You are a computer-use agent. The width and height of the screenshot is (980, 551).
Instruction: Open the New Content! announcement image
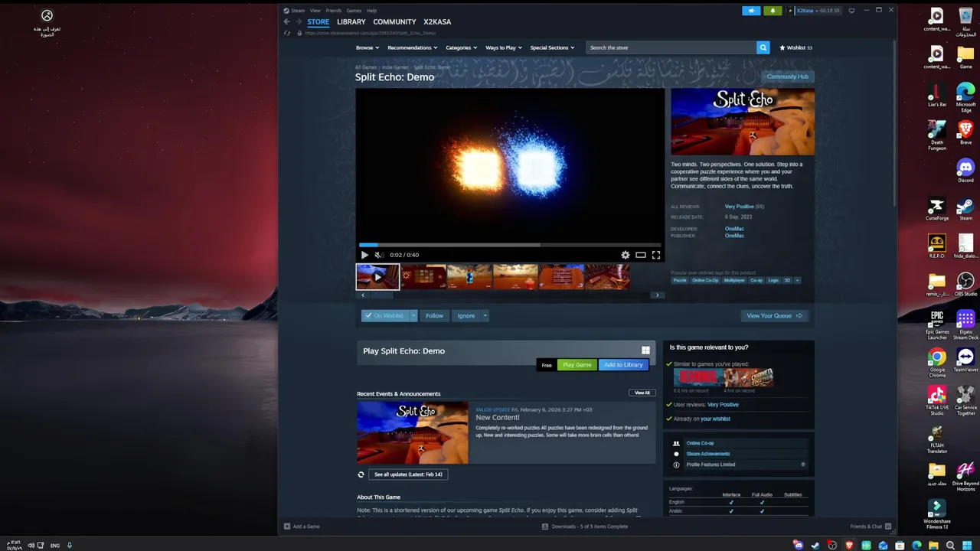[x=412, y=432]
